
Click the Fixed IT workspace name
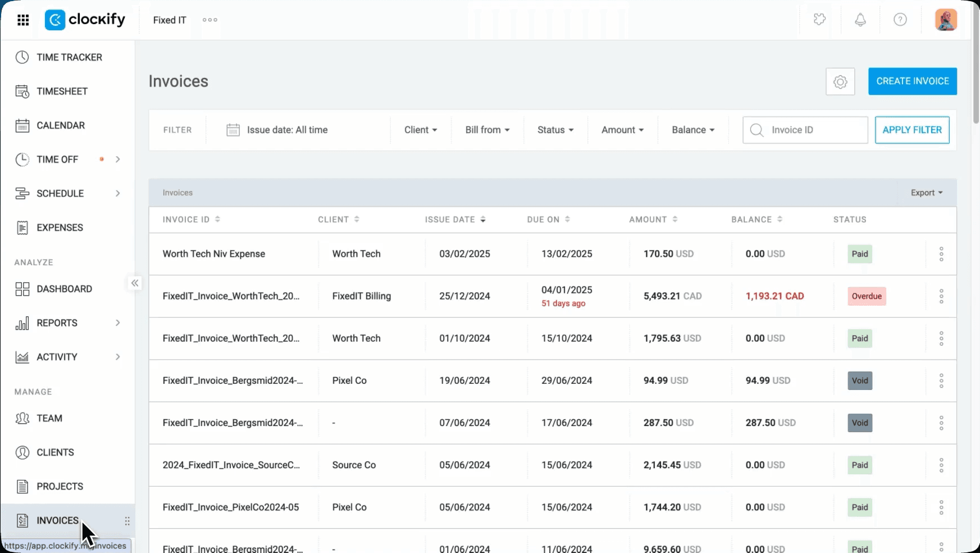pos(170,20)
